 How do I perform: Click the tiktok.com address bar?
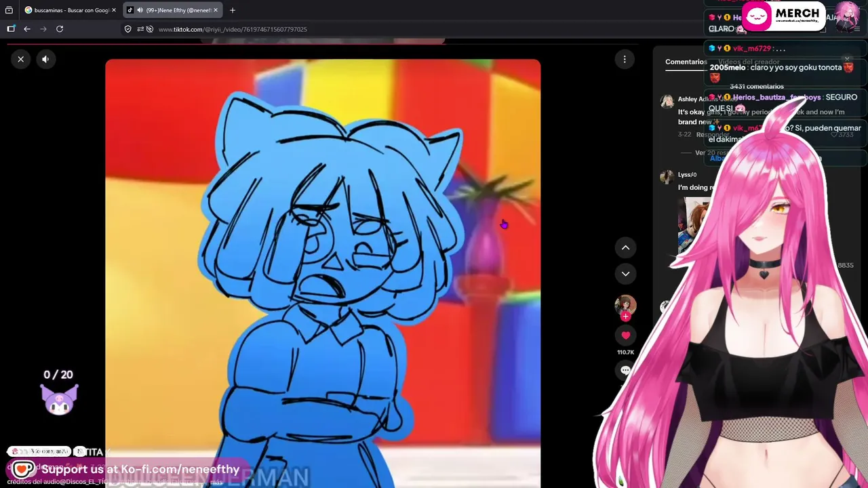coord(233,29)
